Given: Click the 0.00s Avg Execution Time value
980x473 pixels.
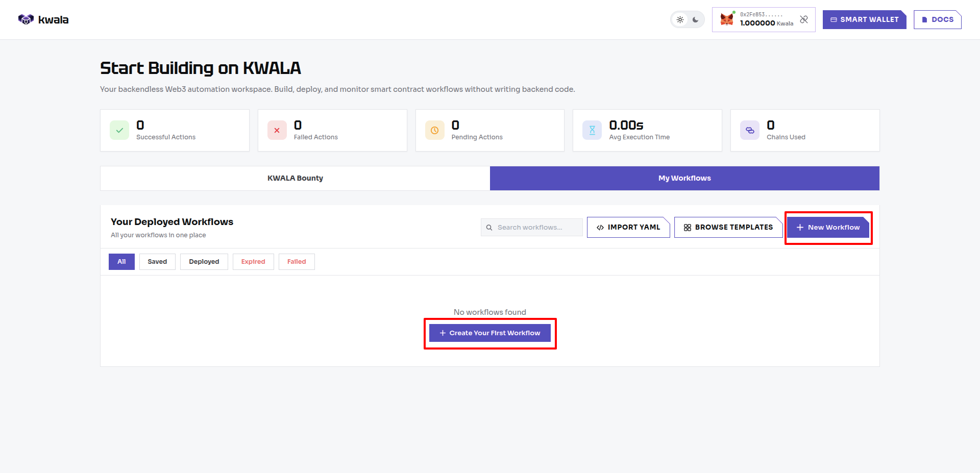Looking at the screenshot, I should [626, 125].
